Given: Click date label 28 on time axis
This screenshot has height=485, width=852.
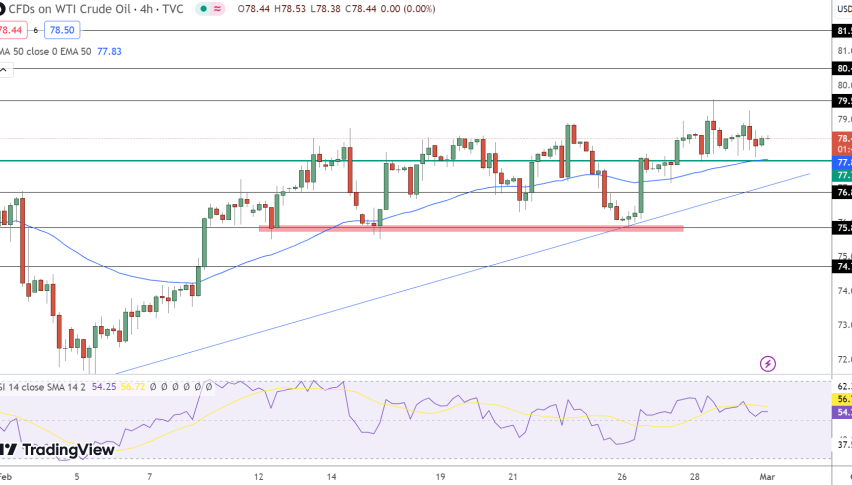Looking at the screenshot, I should (695, 477).
